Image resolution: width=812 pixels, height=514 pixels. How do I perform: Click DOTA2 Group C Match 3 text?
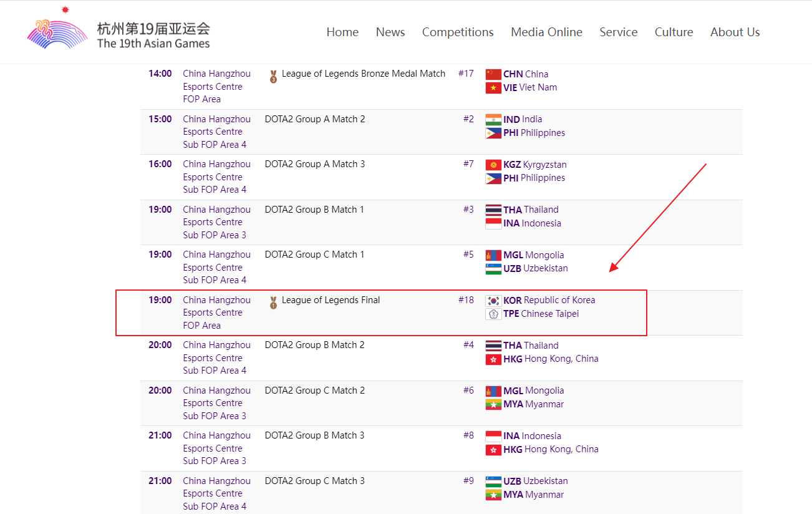(x=315, y=481)
